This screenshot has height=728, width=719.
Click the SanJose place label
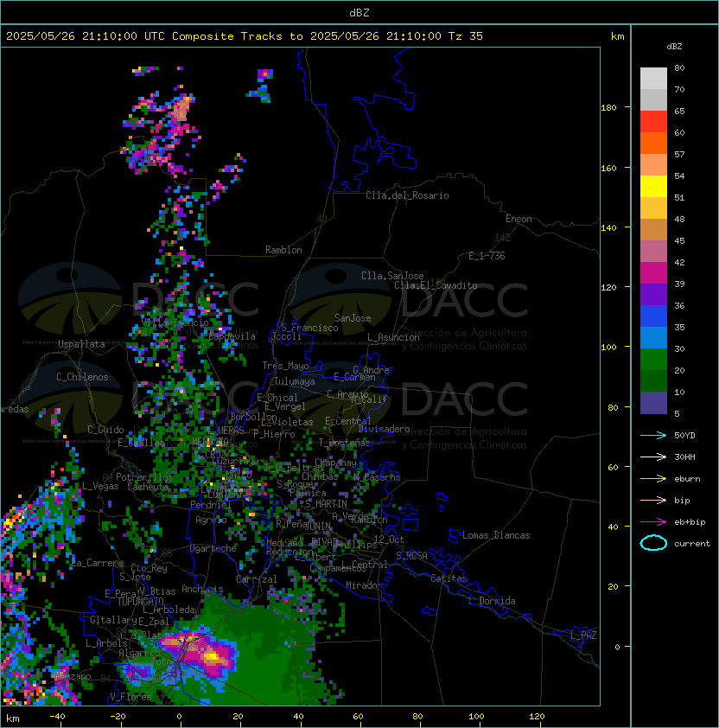pyautogui.click(x=353, y=318)
